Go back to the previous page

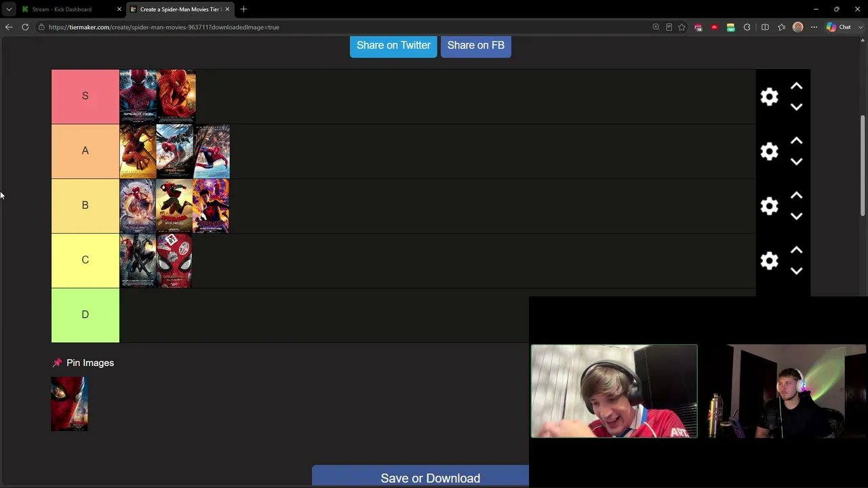coord(9,27)
